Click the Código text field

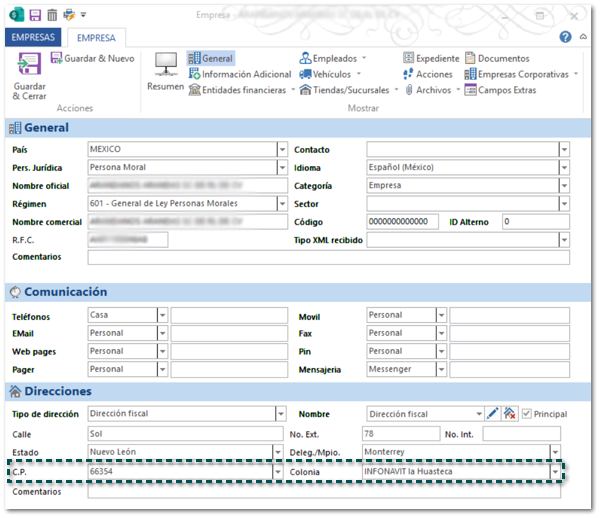coord(402,222)
